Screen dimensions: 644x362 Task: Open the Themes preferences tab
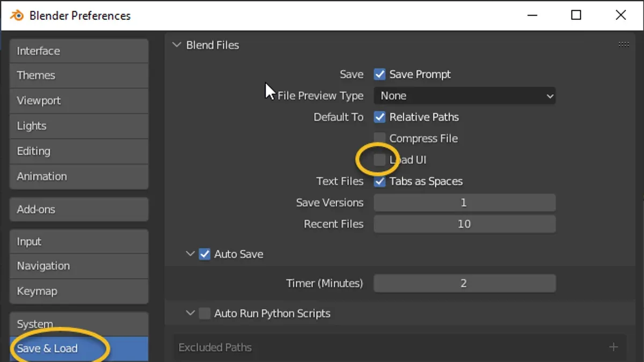(x=79, y=76)
